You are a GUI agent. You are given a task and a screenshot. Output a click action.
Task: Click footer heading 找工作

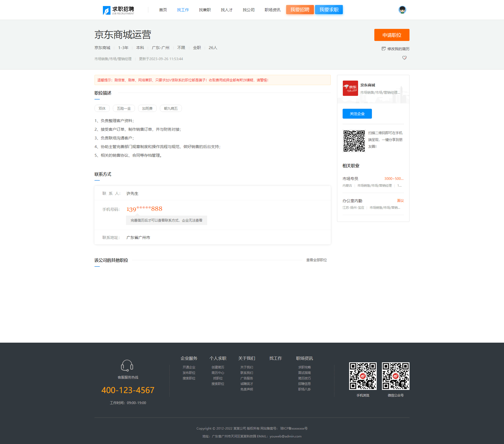[276, 358]
